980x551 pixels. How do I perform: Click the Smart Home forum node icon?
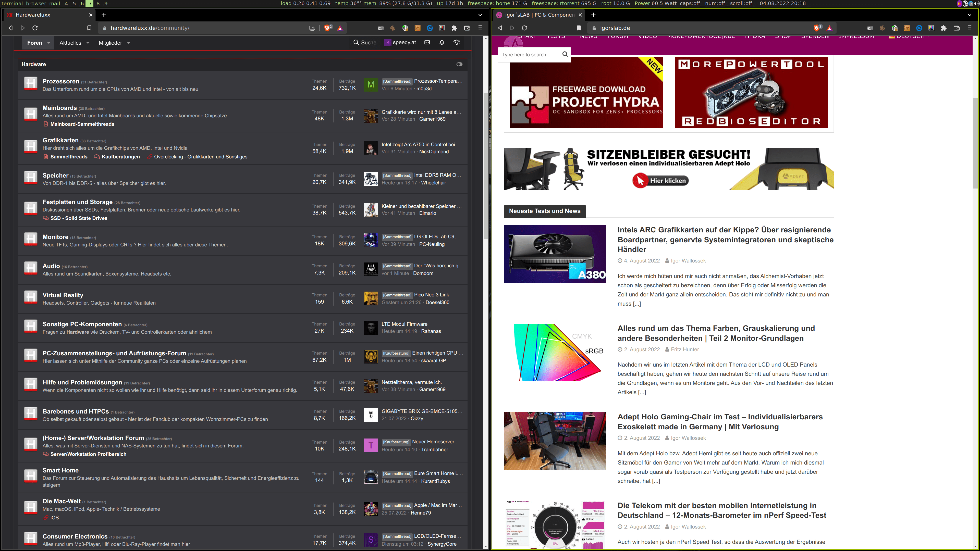tap(30, 476)
